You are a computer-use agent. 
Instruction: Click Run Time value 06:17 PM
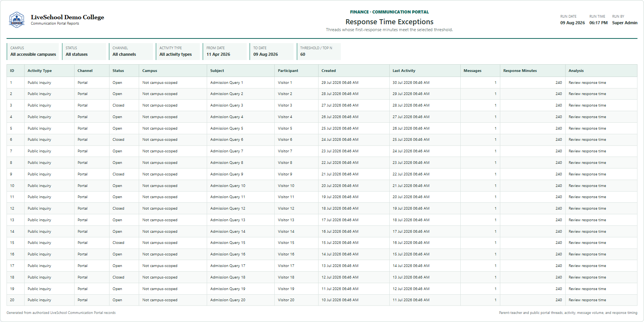pyautogui.click(x=598, y=23)
